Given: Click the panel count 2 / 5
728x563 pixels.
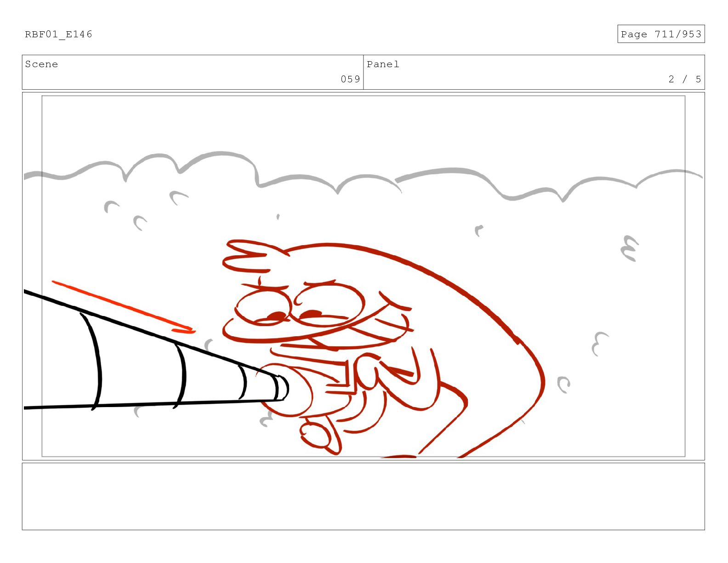Looking at the screenshot, I should pyautogui.click(x=685, y=79).
